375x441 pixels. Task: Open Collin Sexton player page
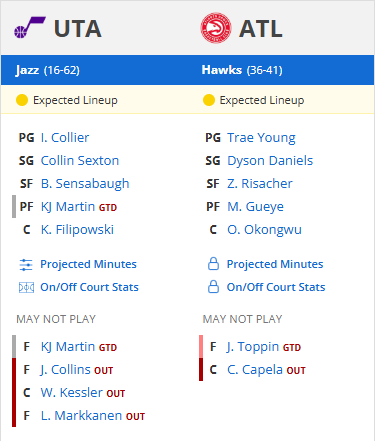[80, 161]
